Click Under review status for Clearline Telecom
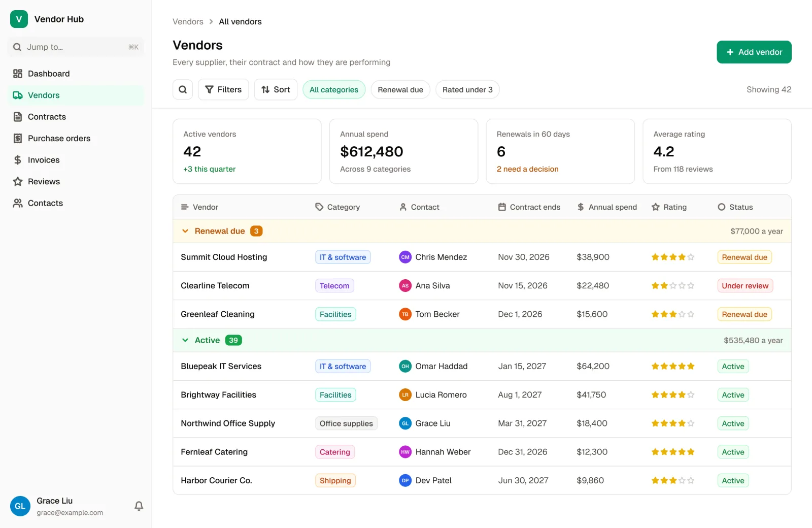The height and width of the screenshot is (528, 812). point(745,286)
